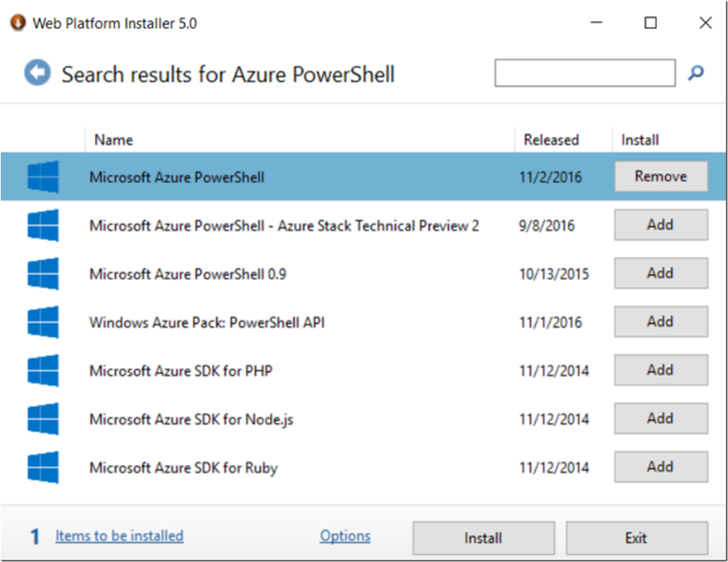Minimize the Web Platform Installer window
728x562 pixels.
(597, 22)
